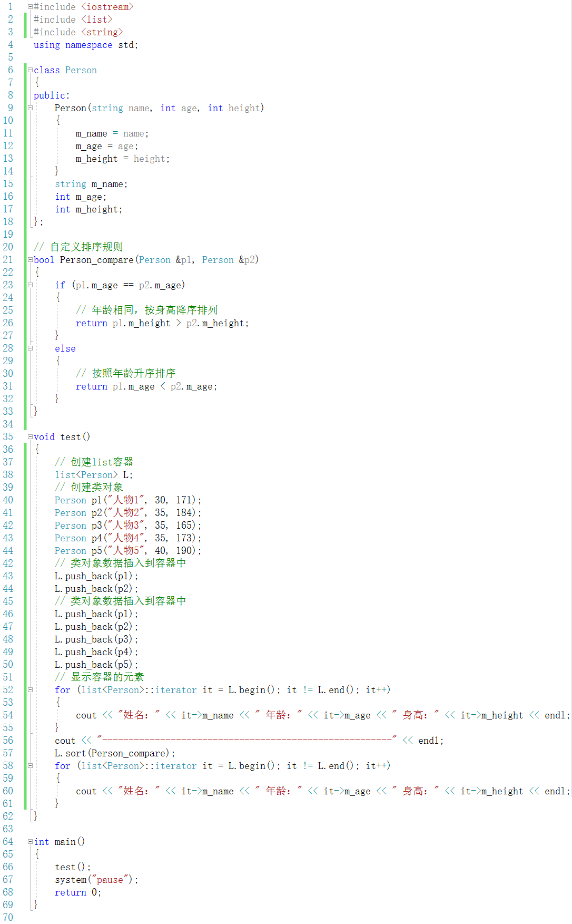Click on '#include <string>' line

pos(78,32)
